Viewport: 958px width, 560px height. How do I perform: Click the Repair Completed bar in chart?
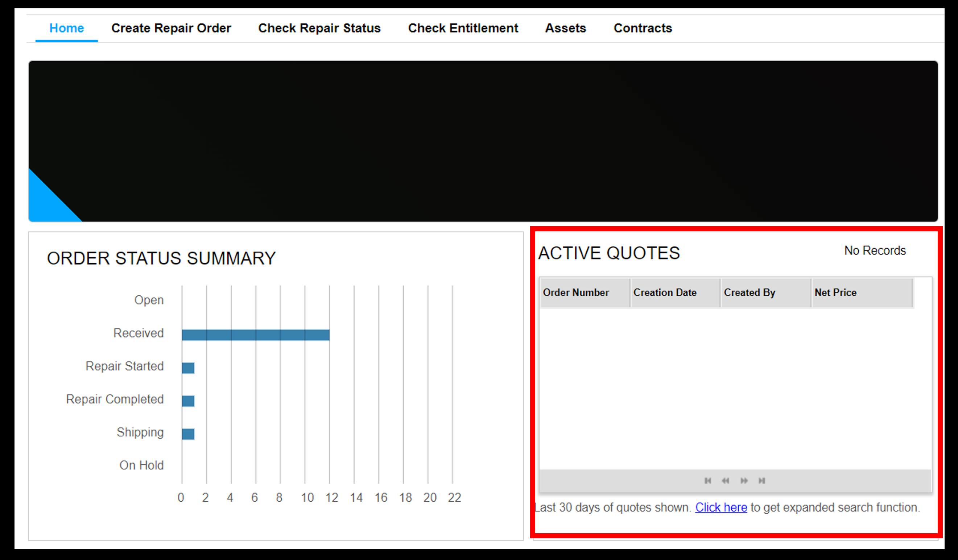188,401
